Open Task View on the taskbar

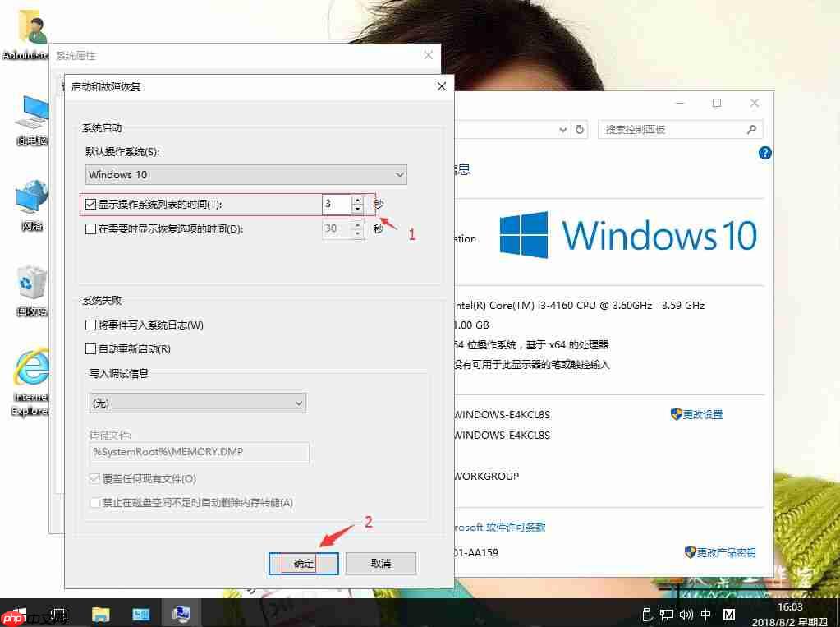click(59, 614)
